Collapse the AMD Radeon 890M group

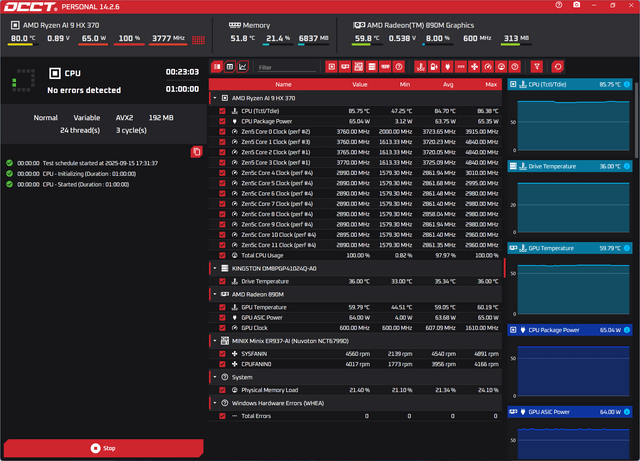(215, 294)
